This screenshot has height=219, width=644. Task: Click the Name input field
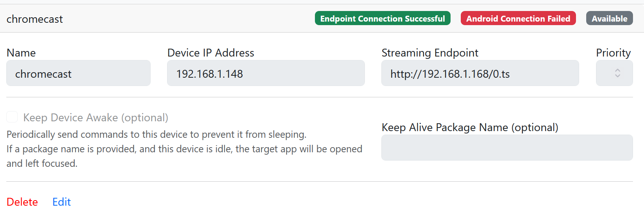(78, 73)
